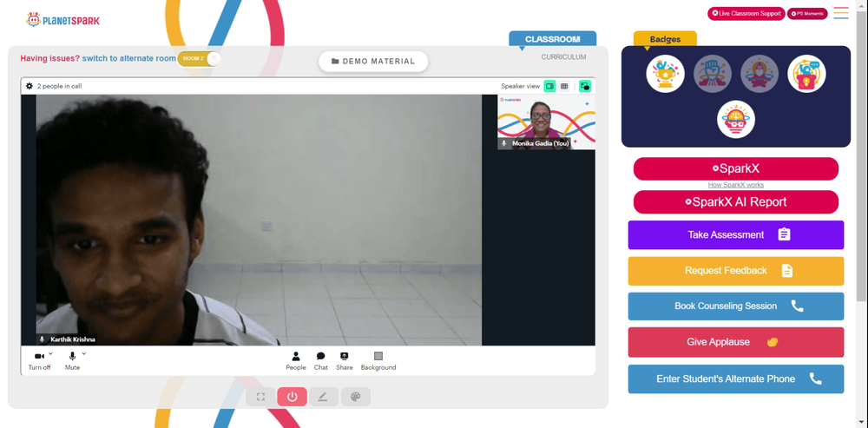
Task: Open the Demo Material folder button
Action: 373,62
